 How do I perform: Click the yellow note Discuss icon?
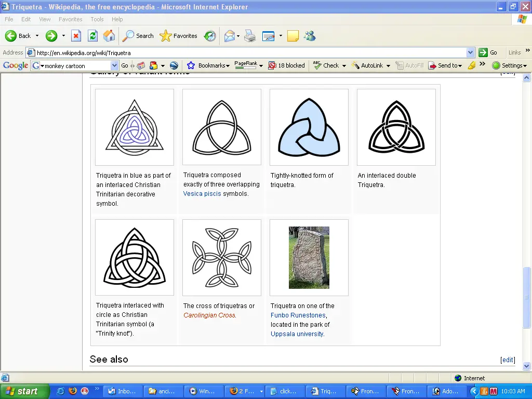click(x=293, y=36)
